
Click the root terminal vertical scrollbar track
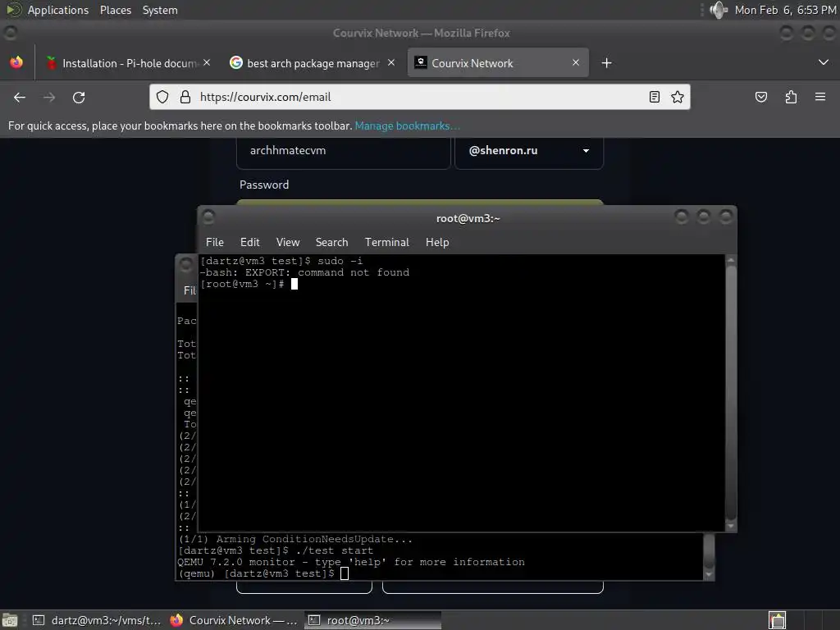pos(731,393)
